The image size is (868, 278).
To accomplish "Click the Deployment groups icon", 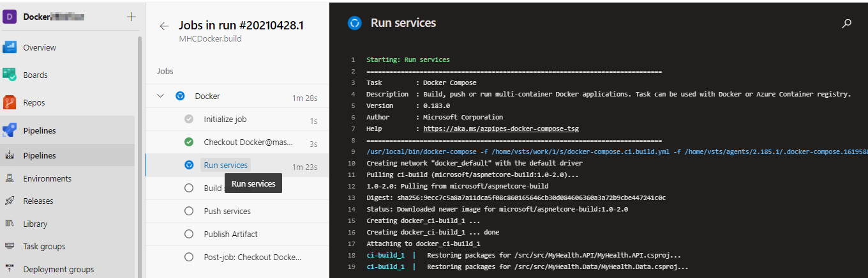I will (x=10, y=269).
